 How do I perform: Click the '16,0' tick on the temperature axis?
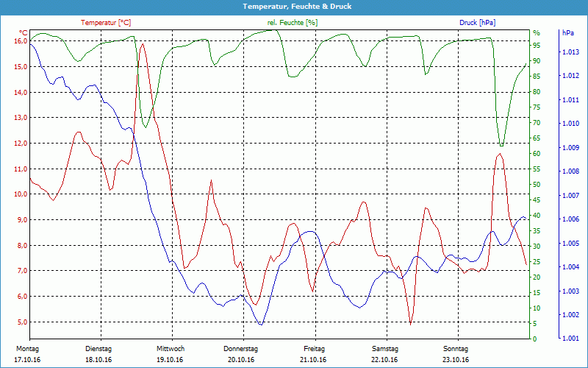[21, 41]
